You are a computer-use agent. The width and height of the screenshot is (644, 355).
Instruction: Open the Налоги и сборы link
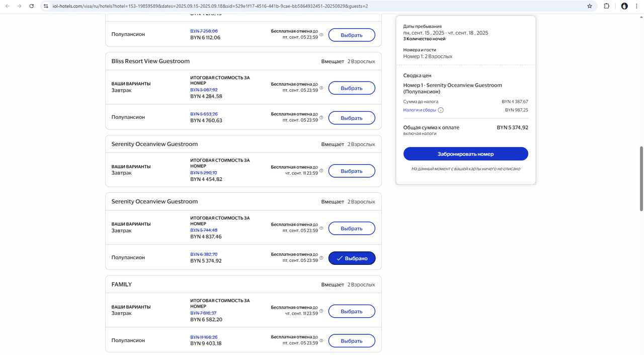[x=419, y=110]
